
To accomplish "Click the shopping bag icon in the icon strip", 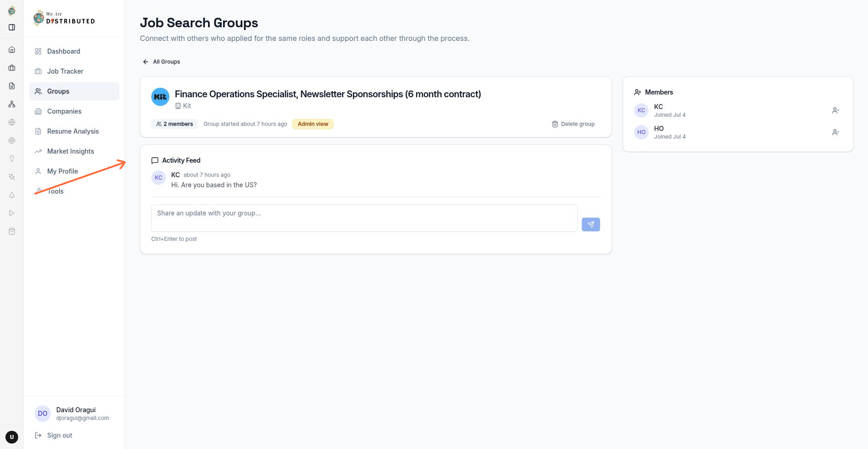I will (x=12, y=231).
